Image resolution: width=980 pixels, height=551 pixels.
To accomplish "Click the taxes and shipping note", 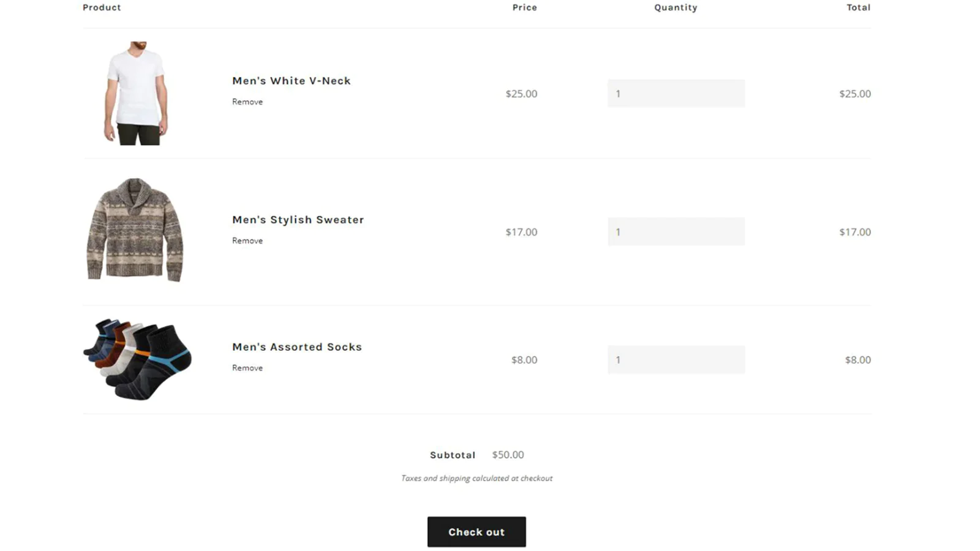I will [477, 478].
